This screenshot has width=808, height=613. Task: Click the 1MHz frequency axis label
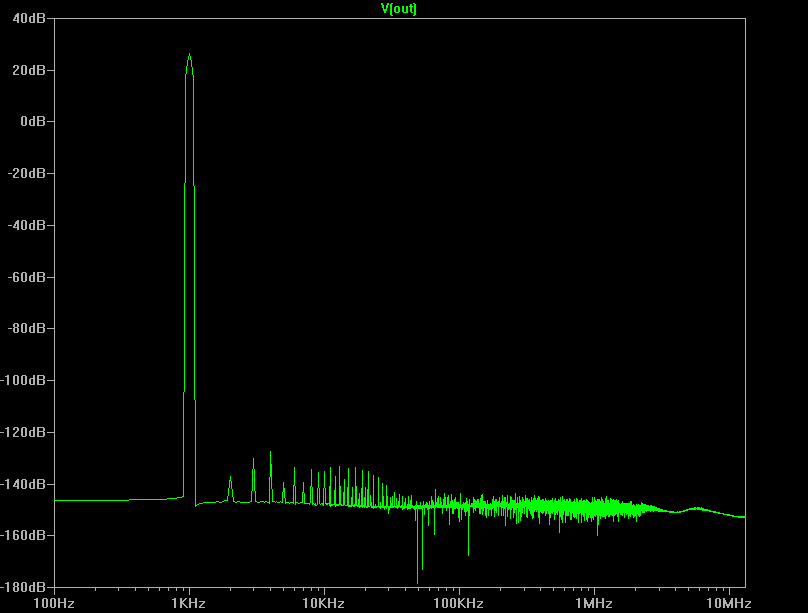594,603
